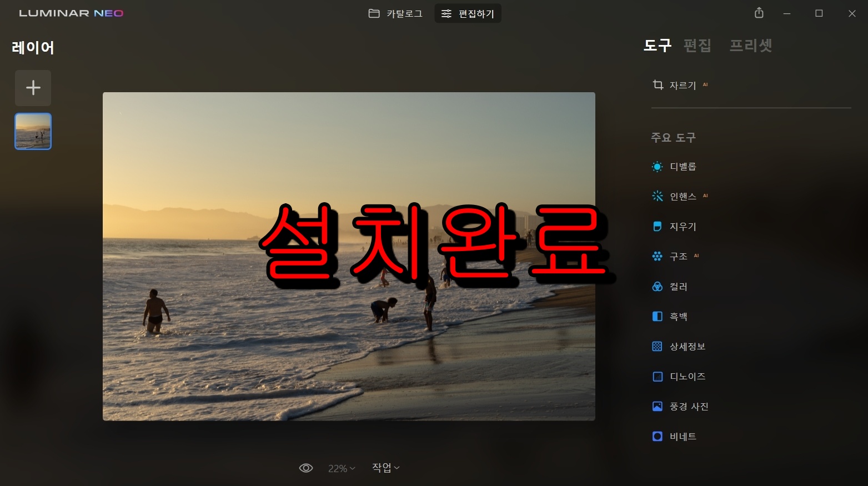Expand the 작업 (Actions) dropdown

point(385,468)
